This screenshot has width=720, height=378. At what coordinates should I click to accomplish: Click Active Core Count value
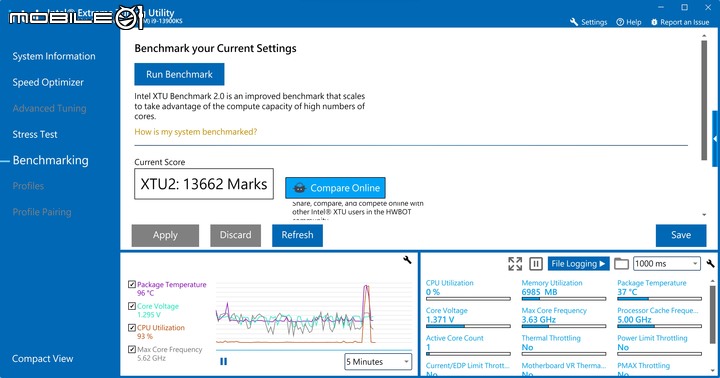pos(428,347)
